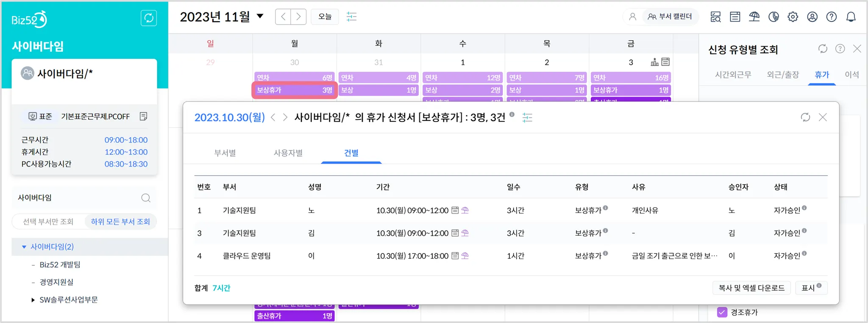The image size is (868, 323).
Task: Go to previous day in the popup header
Action: coord(273,117)
